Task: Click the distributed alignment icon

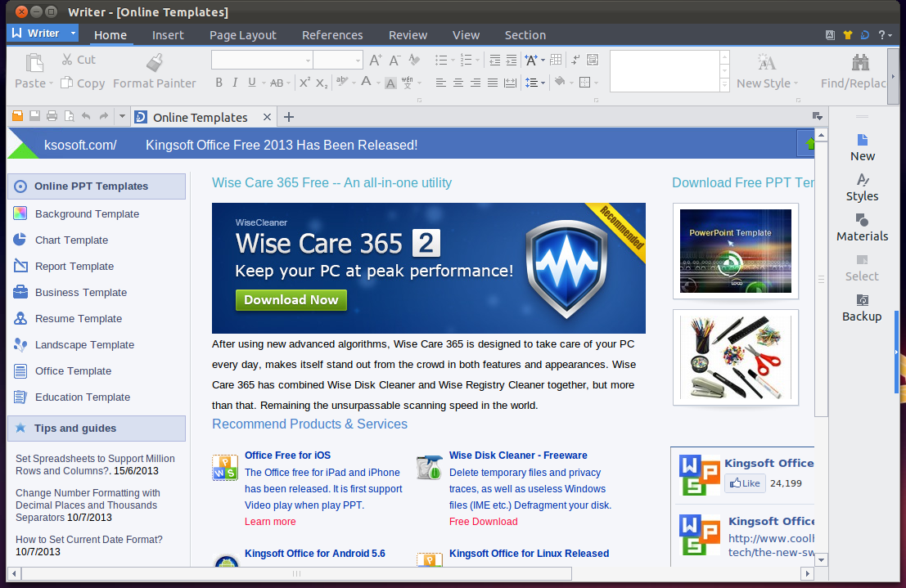Action: [x=510, y=83]
